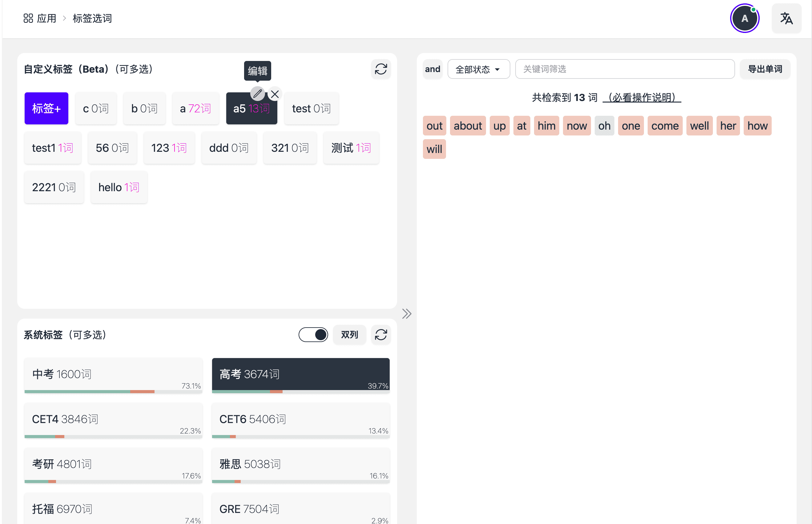Toggle the system tags layout switch on
The width and height of the screenshot is (812, 524).
click(314, 335)
